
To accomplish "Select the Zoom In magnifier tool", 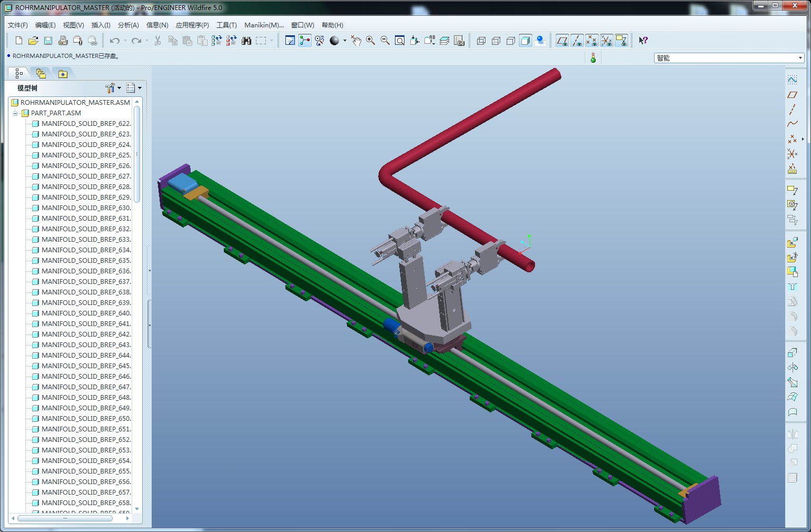I will [x=371, y=41].
